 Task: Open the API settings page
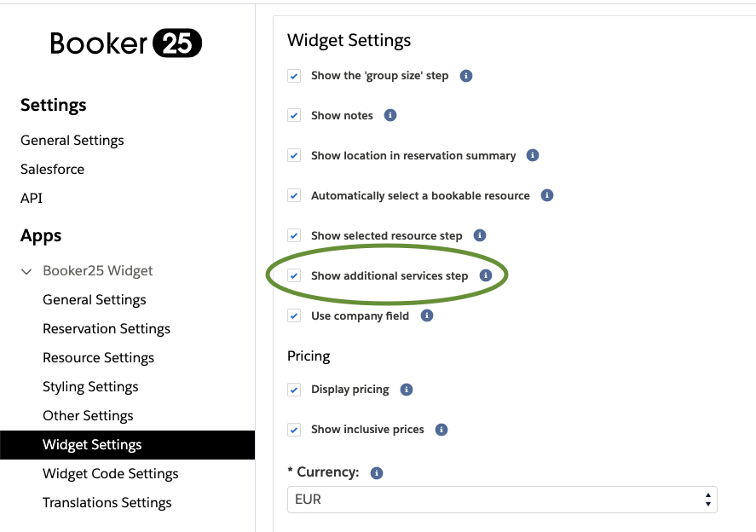pos(32,198)
